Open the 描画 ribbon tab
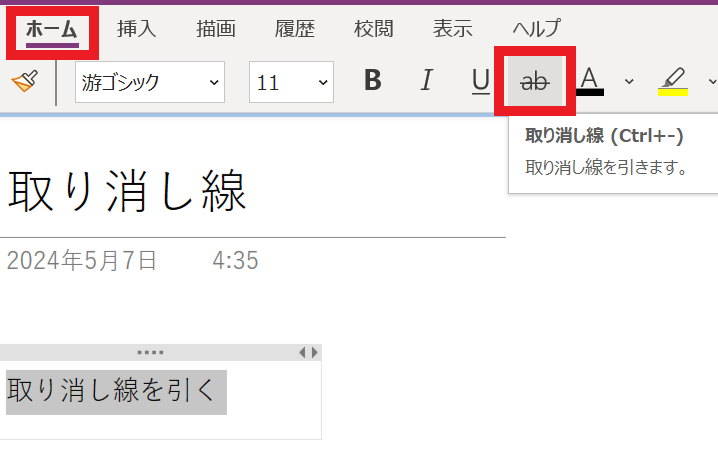 point(216,29)
